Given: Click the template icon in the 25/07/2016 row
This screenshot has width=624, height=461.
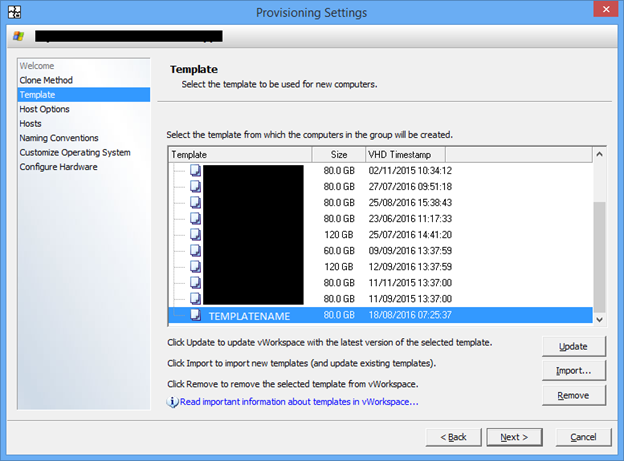Looking at the screenshot, I should 195,234.
